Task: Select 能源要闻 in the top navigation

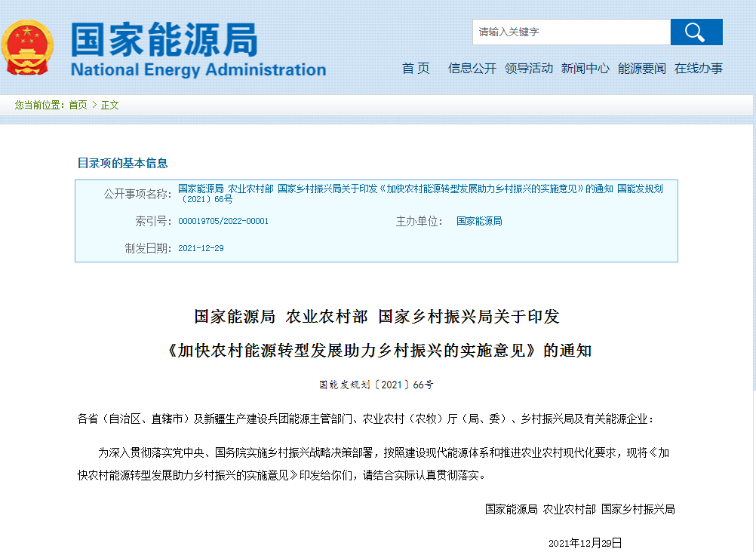Action: pyautogui.click(x=642, y=69)
